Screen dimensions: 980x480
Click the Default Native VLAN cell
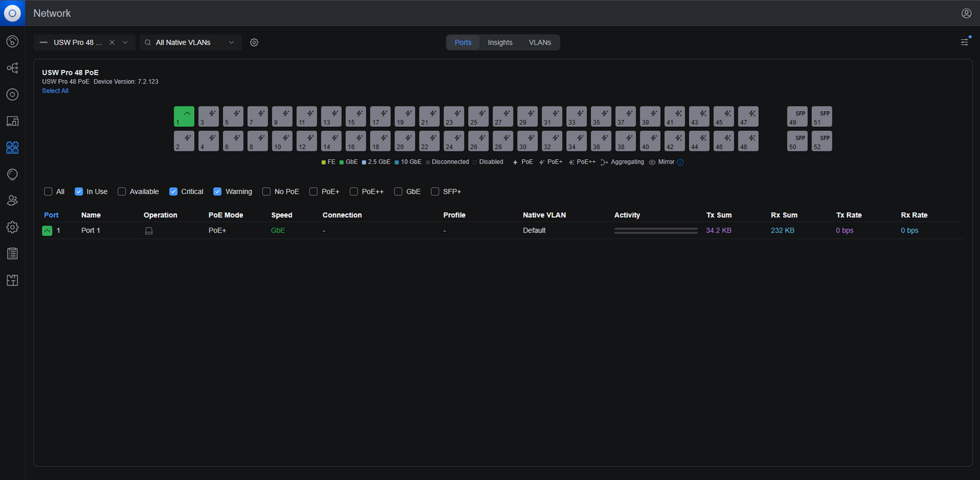pyautogui.click(x=534, y=230)
